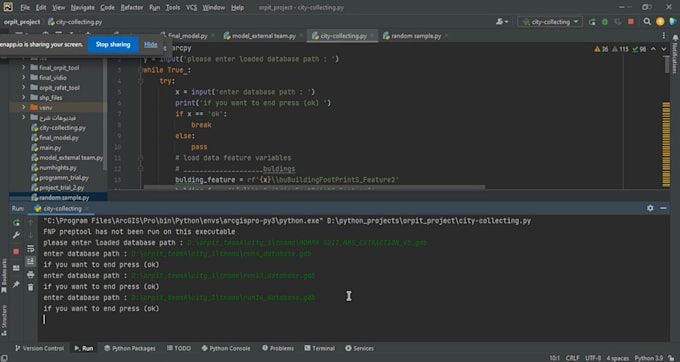Open Run panel settings gear
The image size is (680, 362).
pos(650,208)
